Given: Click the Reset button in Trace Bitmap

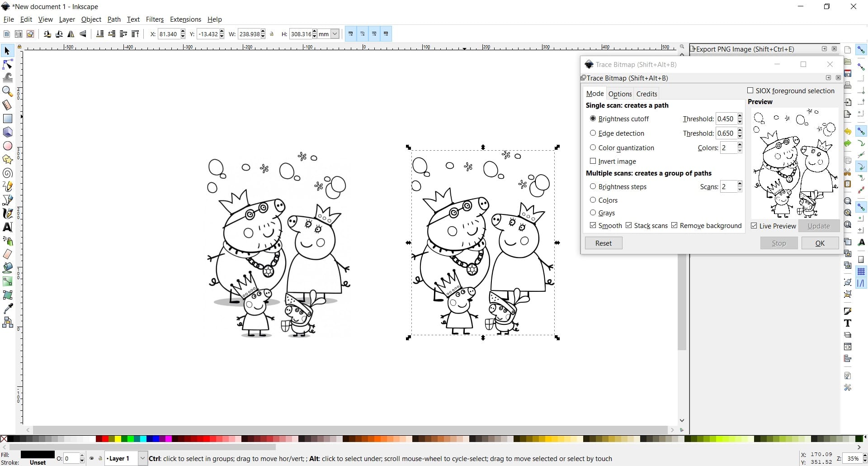Looking at the screenshot, I should point(604,243).
